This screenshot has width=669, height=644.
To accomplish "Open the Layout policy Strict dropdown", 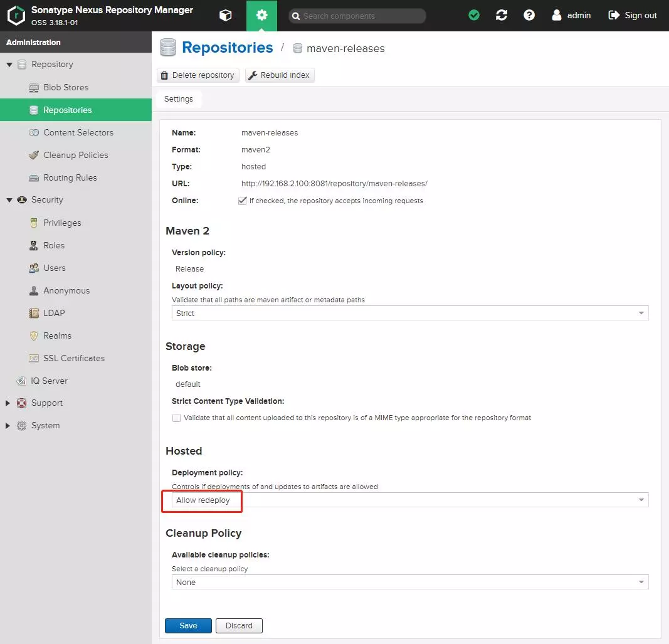I will (641, 313).
